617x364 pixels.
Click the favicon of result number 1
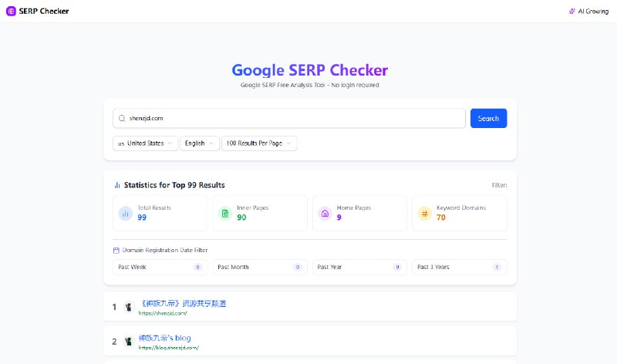coord(129,307)
